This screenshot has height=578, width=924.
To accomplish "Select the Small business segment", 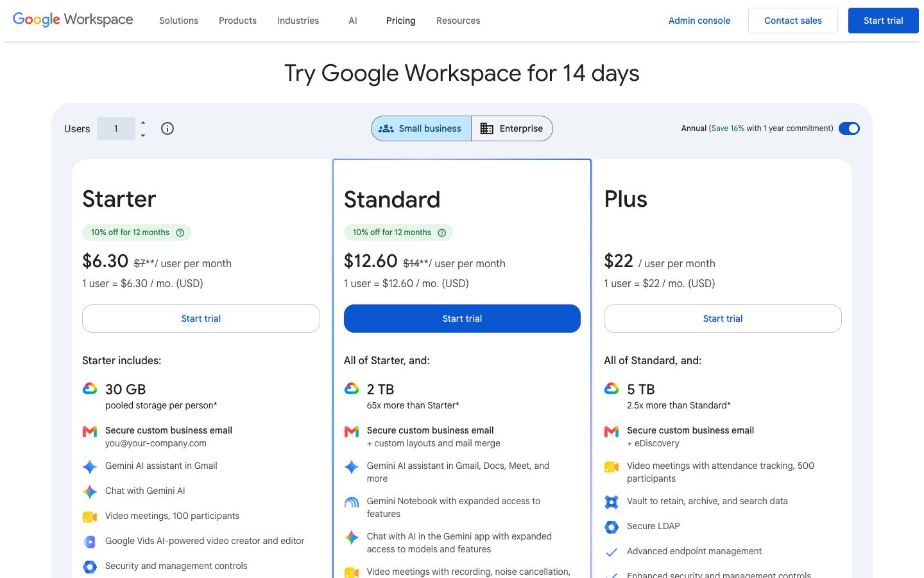I will pos(422,128).
